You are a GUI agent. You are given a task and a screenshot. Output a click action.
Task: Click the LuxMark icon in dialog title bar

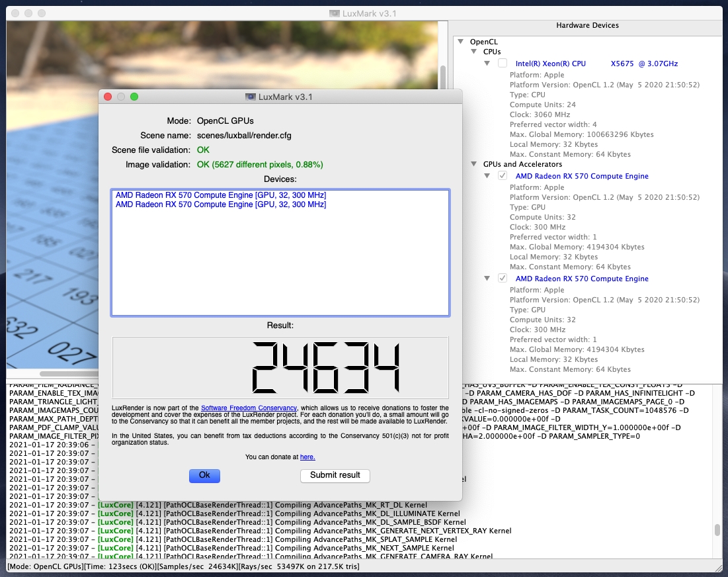pos(250,97)
